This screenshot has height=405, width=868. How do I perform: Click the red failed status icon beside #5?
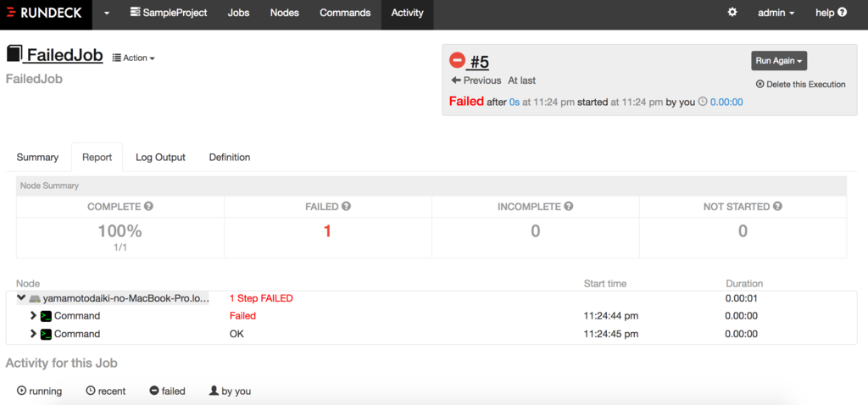tap(457, 60)
